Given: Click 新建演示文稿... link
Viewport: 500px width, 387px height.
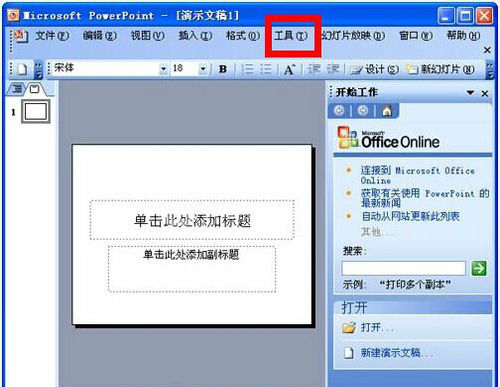Looking at the screenshot, I should click(x=397, y=353).
